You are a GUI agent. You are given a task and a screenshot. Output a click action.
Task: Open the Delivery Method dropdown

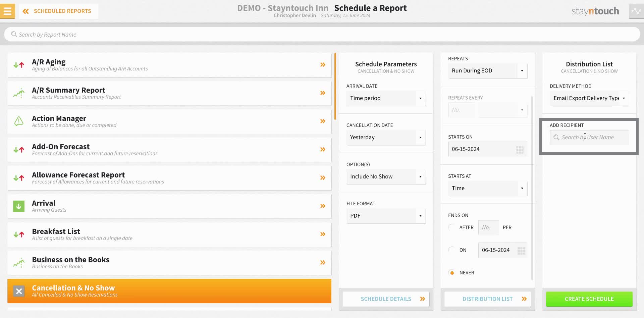[589, 98]
